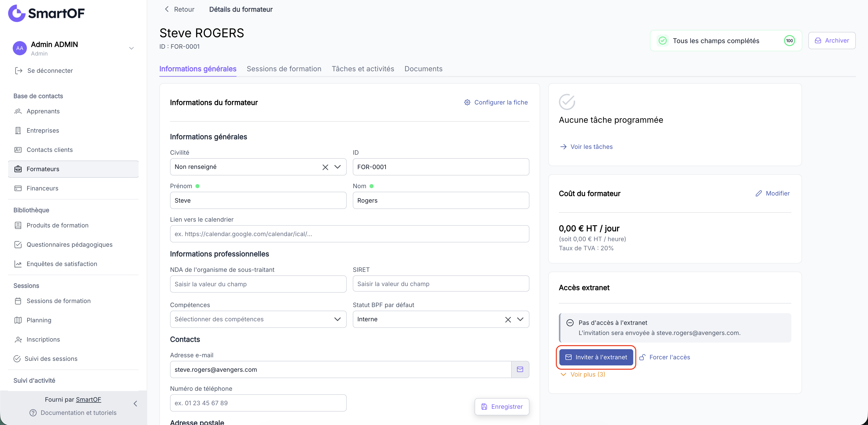Click the Enregistrer button
This screenshot has height=425, width=868.
click(x=502, y=406)
